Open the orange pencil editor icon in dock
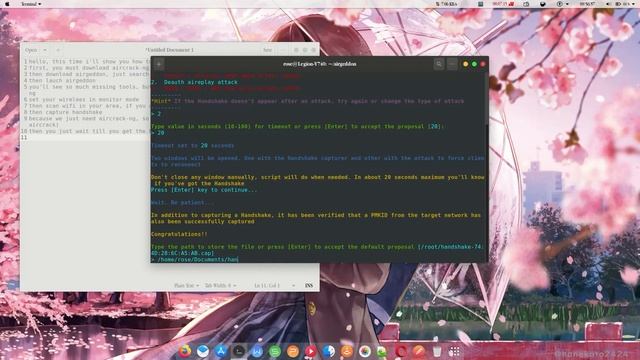The height and width of the screenshot is (360, 640). click(418, 351)
